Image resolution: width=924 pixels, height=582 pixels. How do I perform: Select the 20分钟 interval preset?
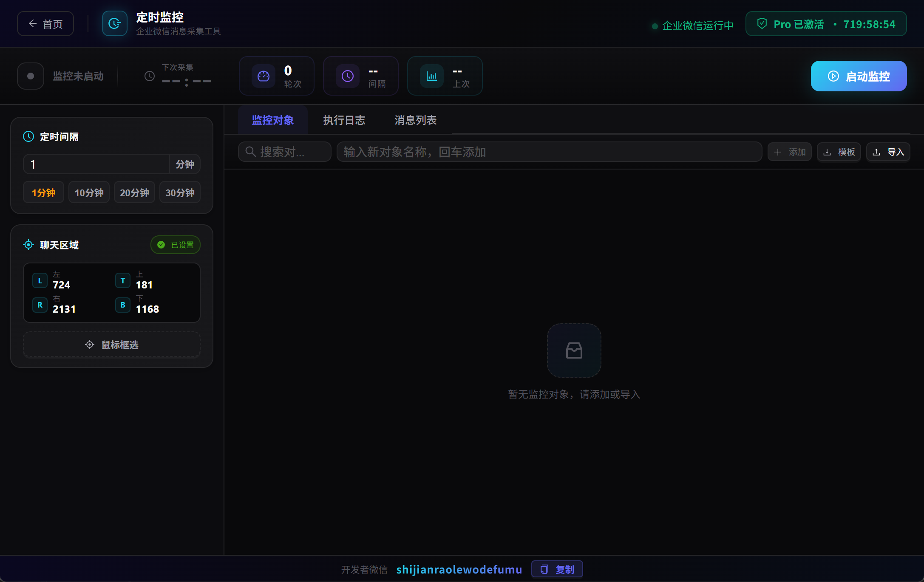click(x=134, y=192)
